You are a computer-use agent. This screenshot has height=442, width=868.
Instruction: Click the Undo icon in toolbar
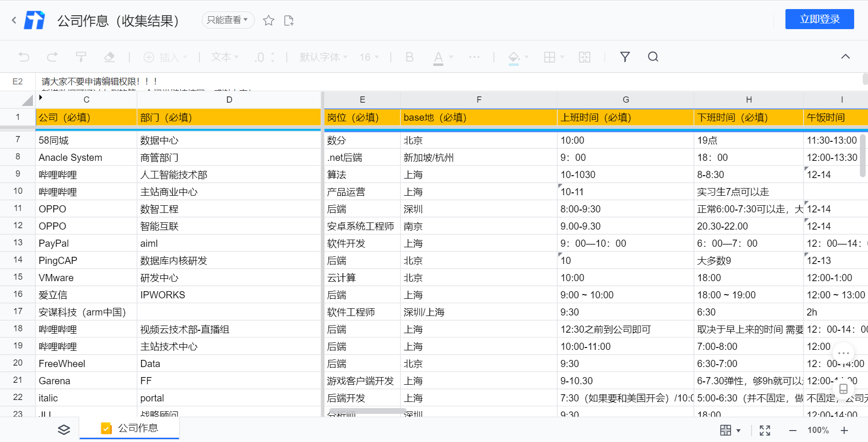(x=24, y=57)
